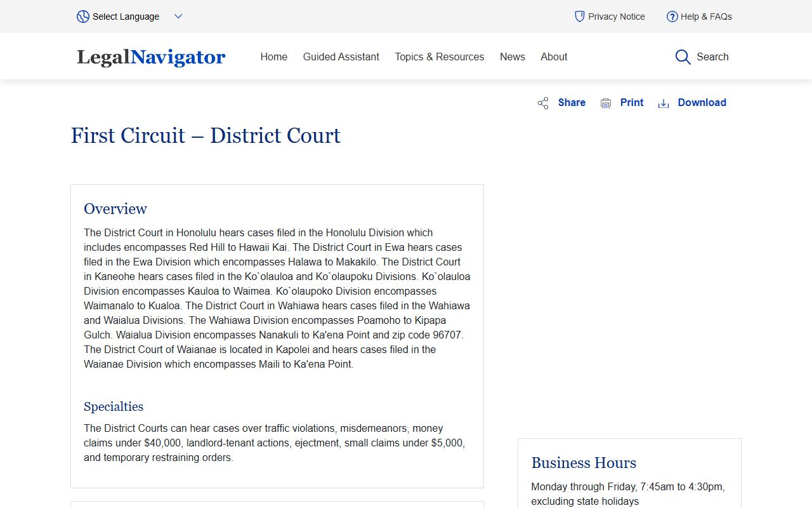The width and height of the screenshot is (812, 508).
Task: Click the magnifying glass search icon
Action: (x=683, y=57)
